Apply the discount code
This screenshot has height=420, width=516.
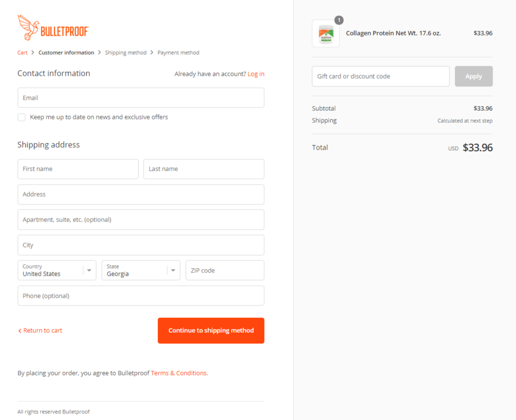[474, 76]
